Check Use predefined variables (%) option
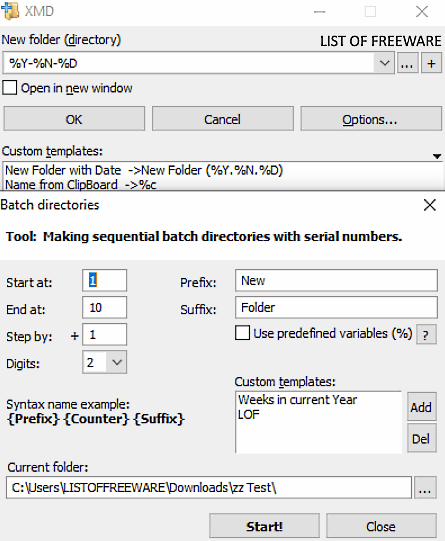The height and width of the screenshot is (541, 445). click(x=243, y=333)
